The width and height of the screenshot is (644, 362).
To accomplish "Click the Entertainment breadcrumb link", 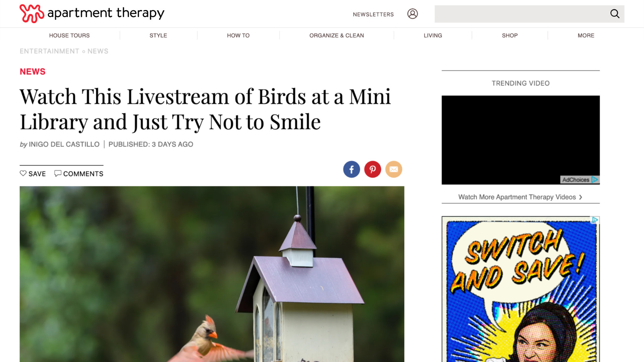I will 49,51.
